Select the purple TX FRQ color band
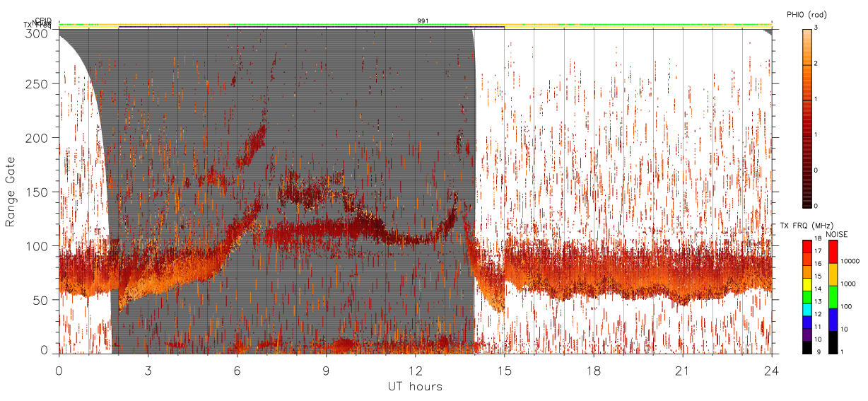 pos(807,335)
